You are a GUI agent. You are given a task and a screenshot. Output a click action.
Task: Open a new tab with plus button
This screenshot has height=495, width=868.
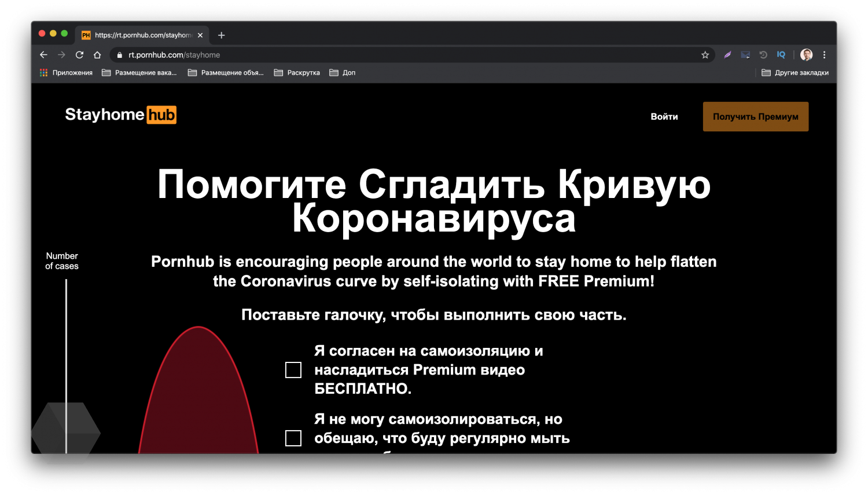(x=221, y=35)
